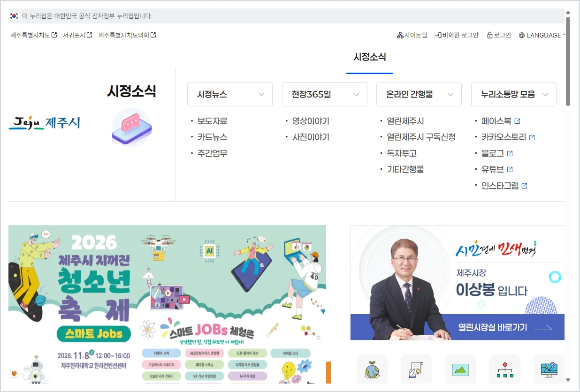
Task: Click the globe with sprout quick icon
Action: click(372, 369)
